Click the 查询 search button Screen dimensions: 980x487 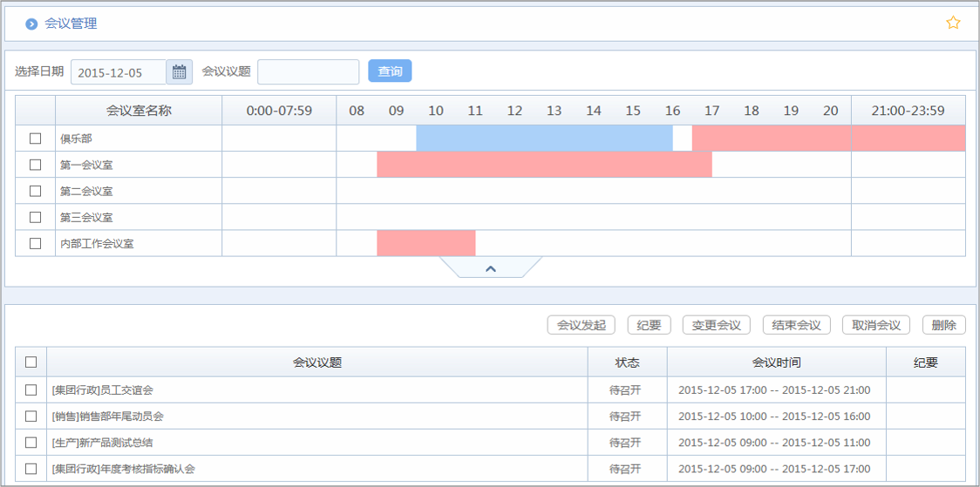(x=390, y=71)
